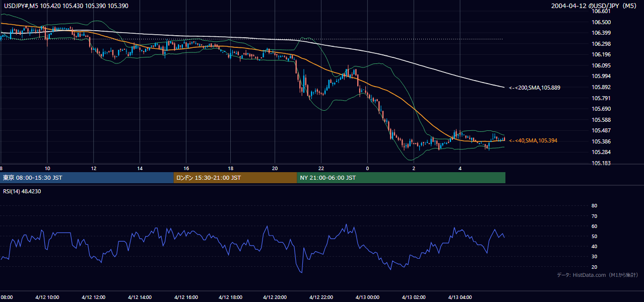644x302 pixels.
Task: Click price level 105.386 on the axis
Action: point(601,141)
